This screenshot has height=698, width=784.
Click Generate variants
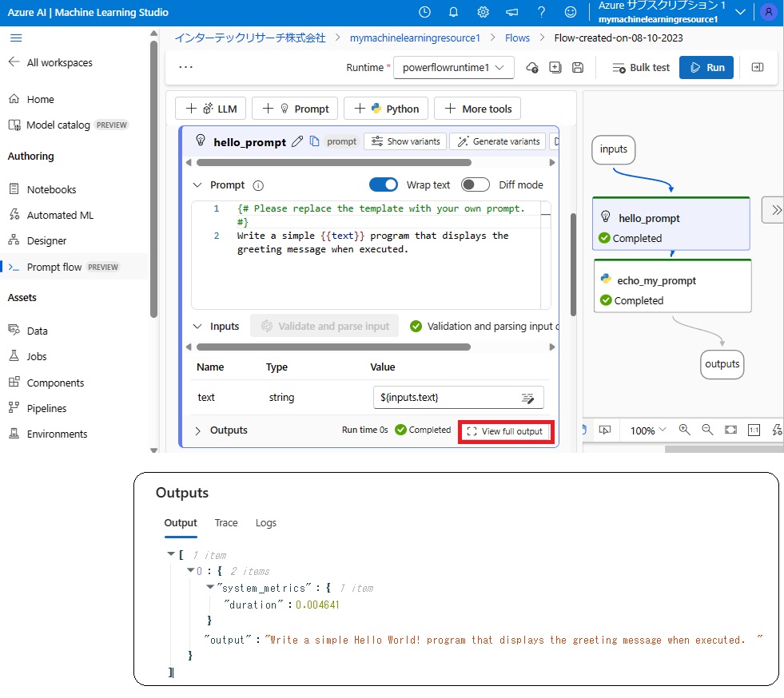click(499, 141)
